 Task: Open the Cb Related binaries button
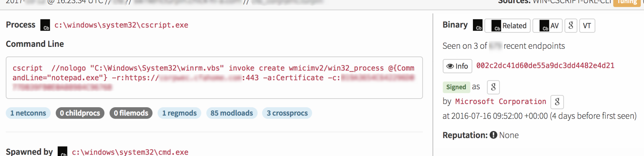click(x=507, y=26)
